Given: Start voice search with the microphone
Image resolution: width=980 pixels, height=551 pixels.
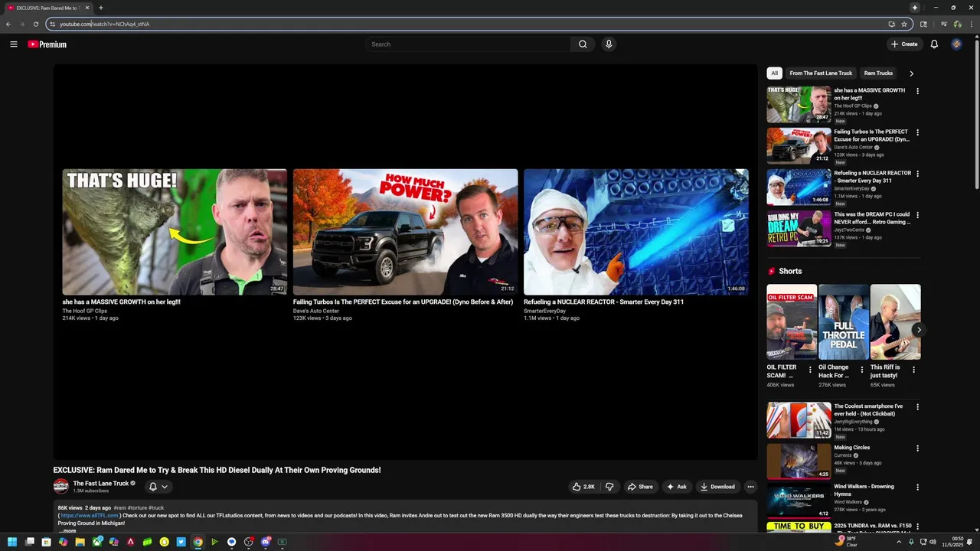Looking at the screenshot, I should click(x=609, y=44).
